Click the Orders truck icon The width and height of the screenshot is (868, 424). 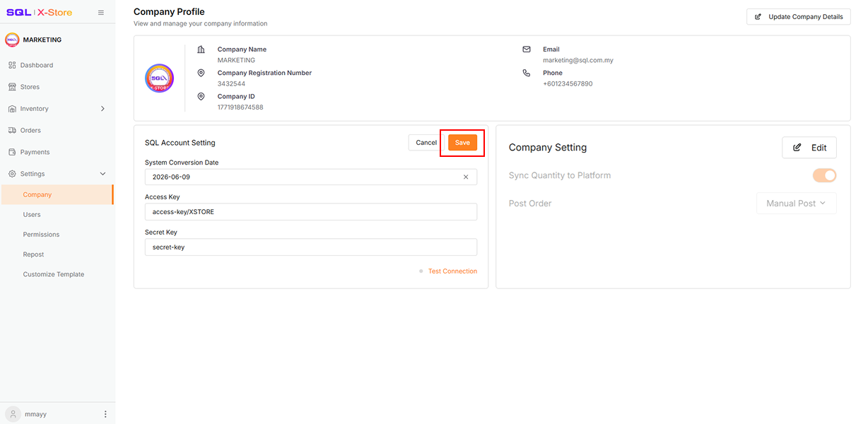click(12, 130)
